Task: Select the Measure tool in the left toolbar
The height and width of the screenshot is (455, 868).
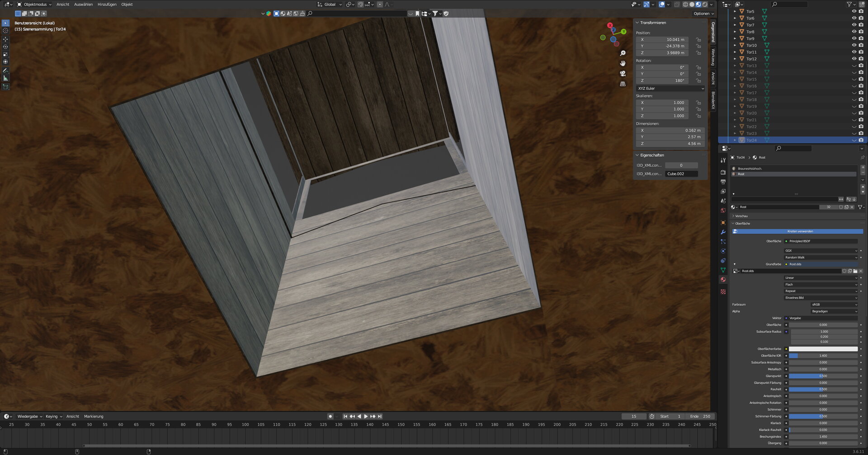Action: [5, 78]
